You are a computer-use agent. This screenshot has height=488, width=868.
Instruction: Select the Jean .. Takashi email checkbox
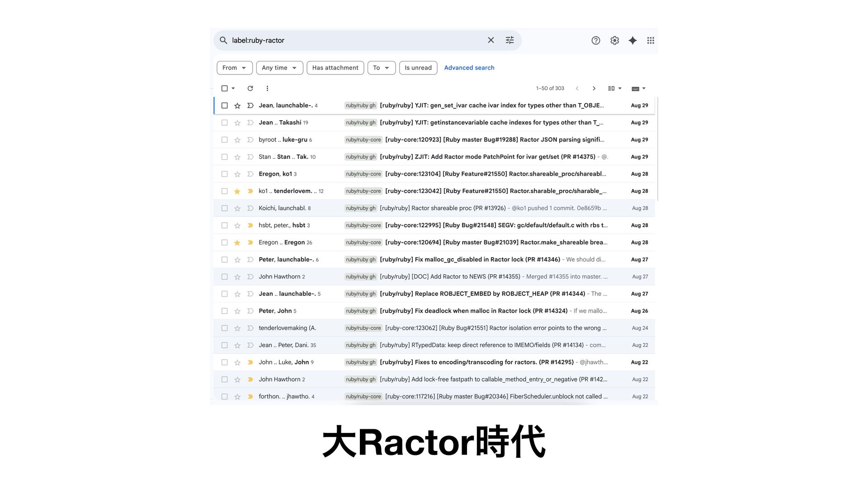(x=224, y=122)
